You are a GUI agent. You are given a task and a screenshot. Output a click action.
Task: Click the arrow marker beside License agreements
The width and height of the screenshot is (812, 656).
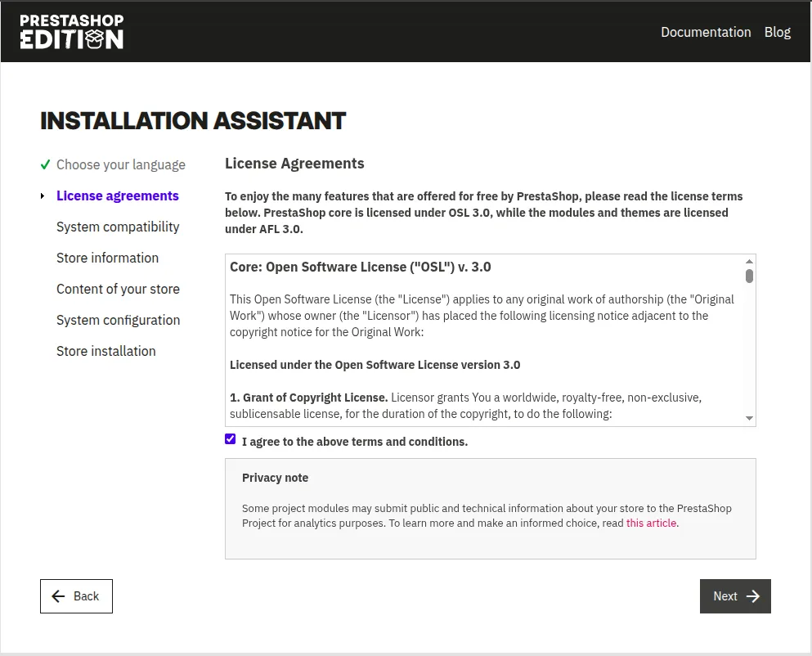pos(43,196)
